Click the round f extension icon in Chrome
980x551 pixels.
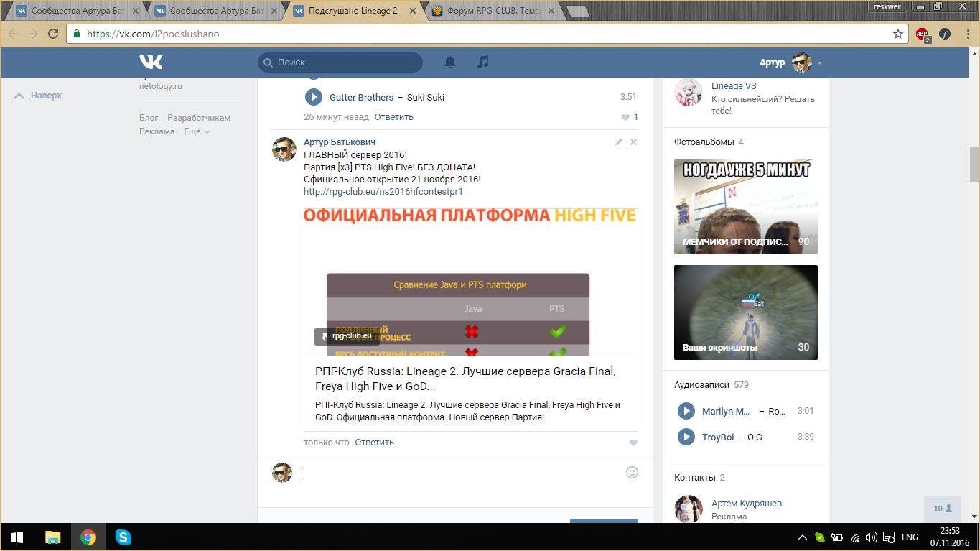coord(945,34)
